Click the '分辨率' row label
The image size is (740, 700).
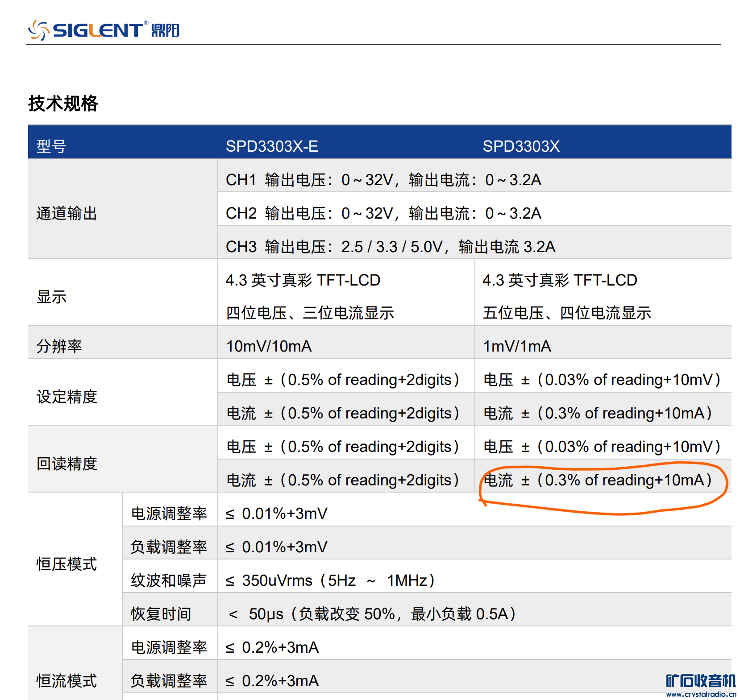click(59, 346)
